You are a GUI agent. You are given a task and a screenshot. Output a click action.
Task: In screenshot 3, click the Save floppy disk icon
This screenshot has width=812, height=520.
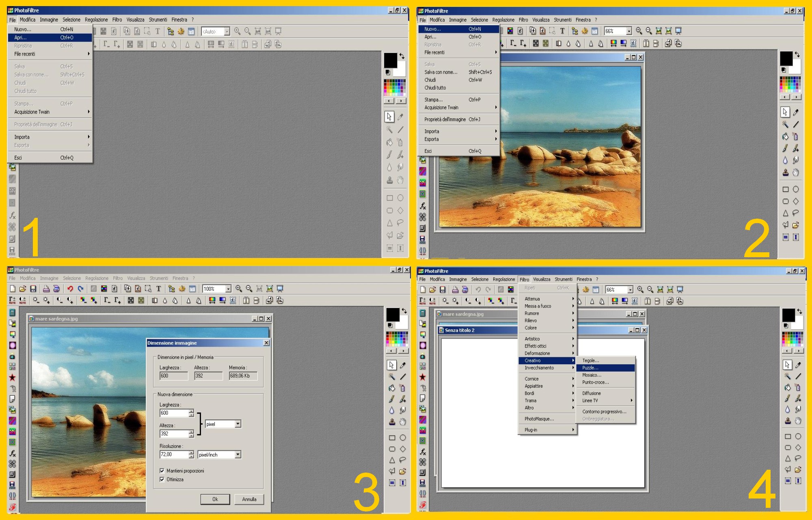[x=33, y=289]
